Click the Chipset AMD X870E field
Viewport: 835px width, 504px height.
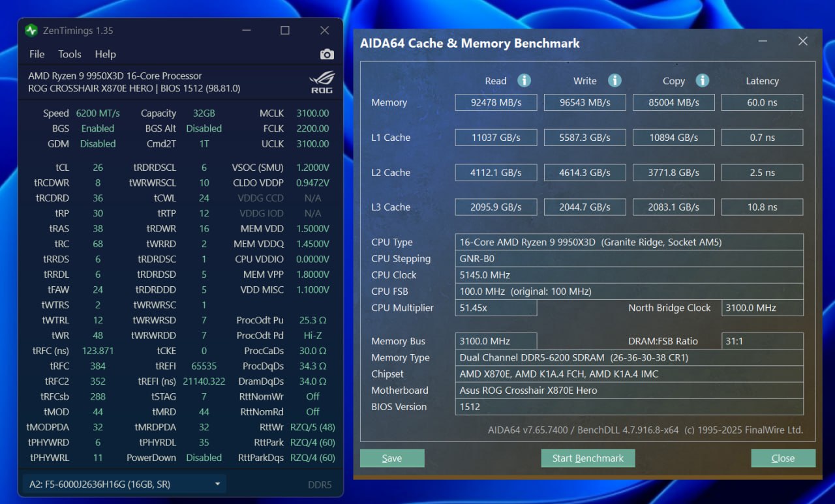(x=629, y=374)
